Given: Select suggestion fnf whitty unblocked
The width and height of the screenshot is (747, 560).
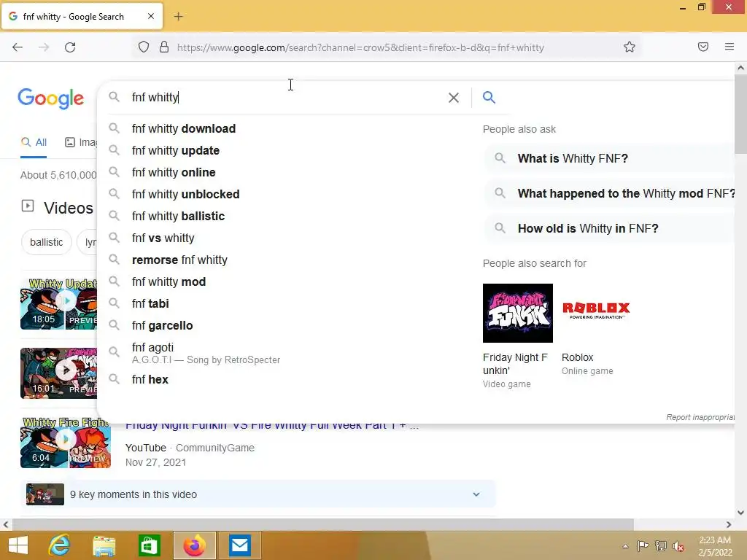Looking at the screenshot, I should pos(186,194).
